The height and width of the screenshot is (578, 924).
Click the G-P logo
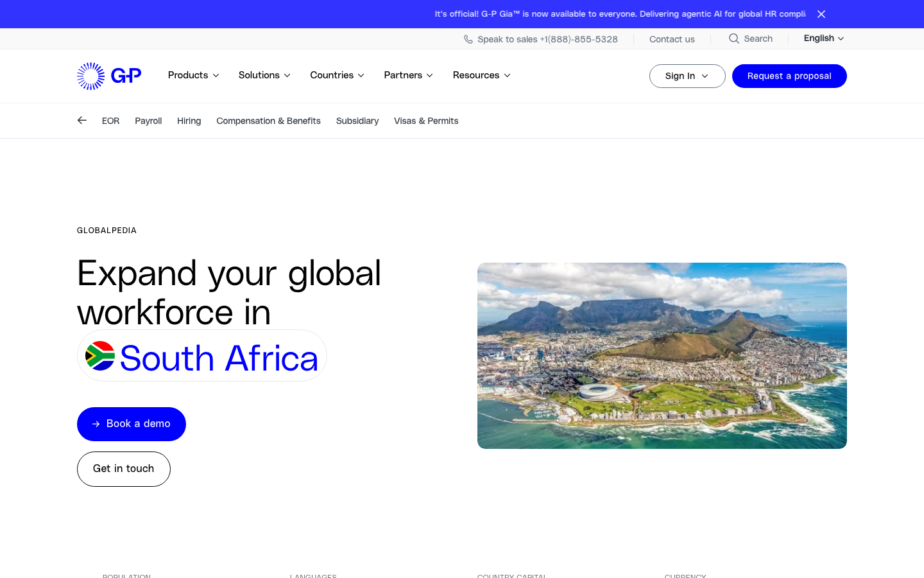[x=109, y=76]
